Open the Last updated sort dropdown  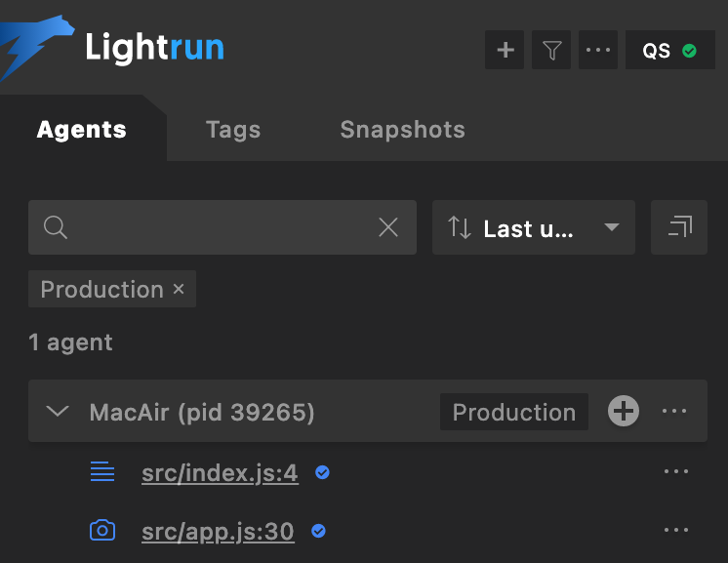point(533,227)
